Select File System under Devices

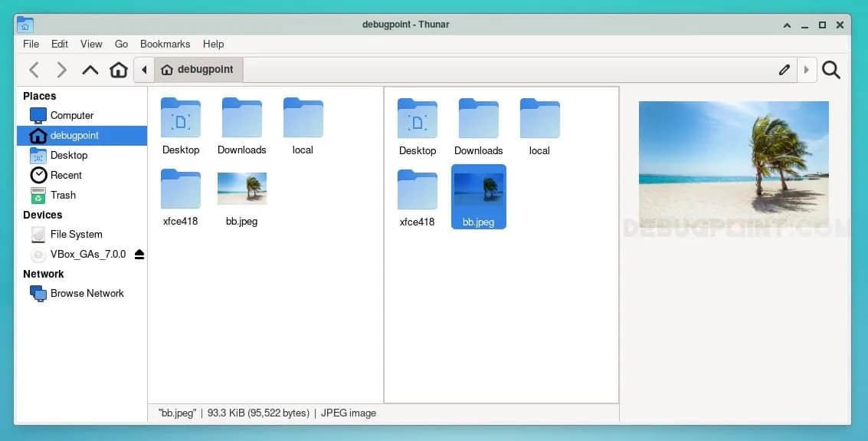click(x=76, y=234)
